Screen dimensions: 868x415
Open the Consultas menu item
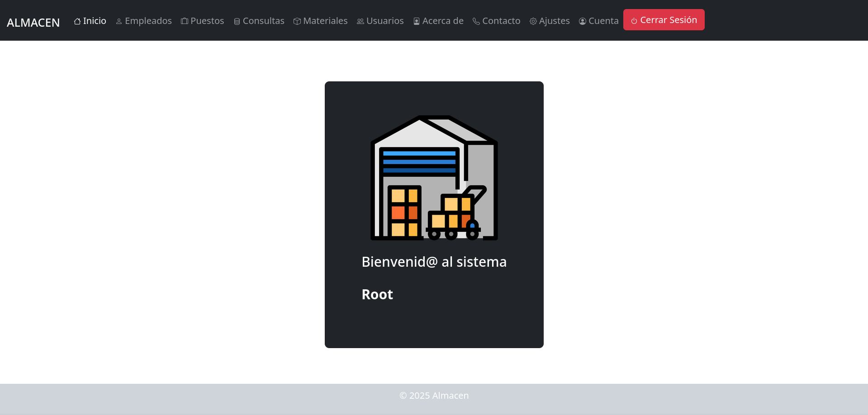(263, 21)
